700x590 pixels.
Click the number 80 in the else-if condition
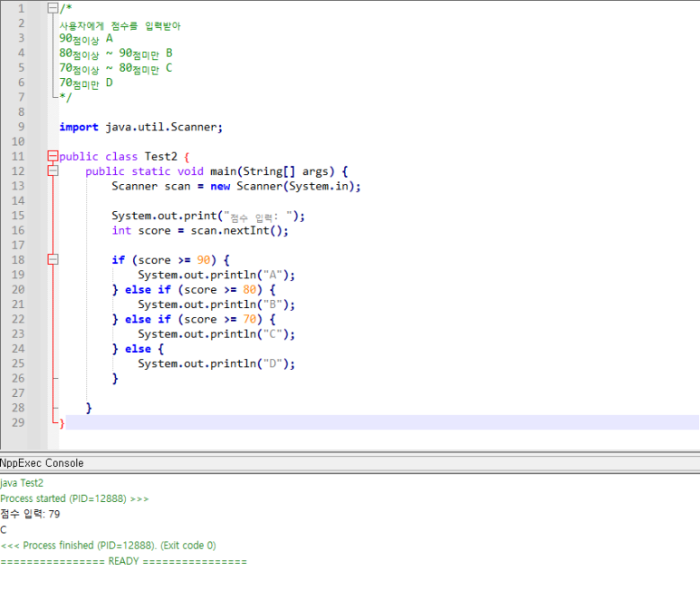point(250,289)
